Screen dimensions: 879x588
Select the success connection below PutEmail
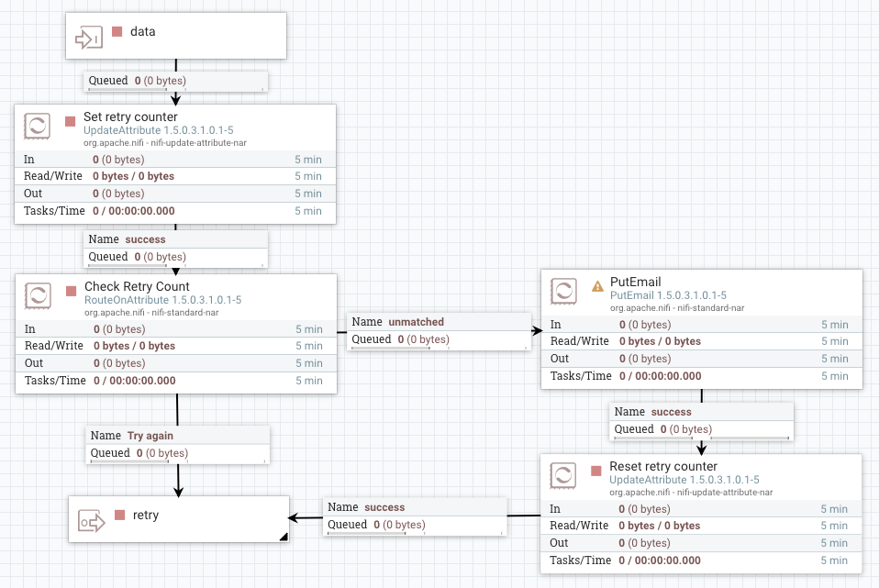pyautogui.click(x=671, y=412)
